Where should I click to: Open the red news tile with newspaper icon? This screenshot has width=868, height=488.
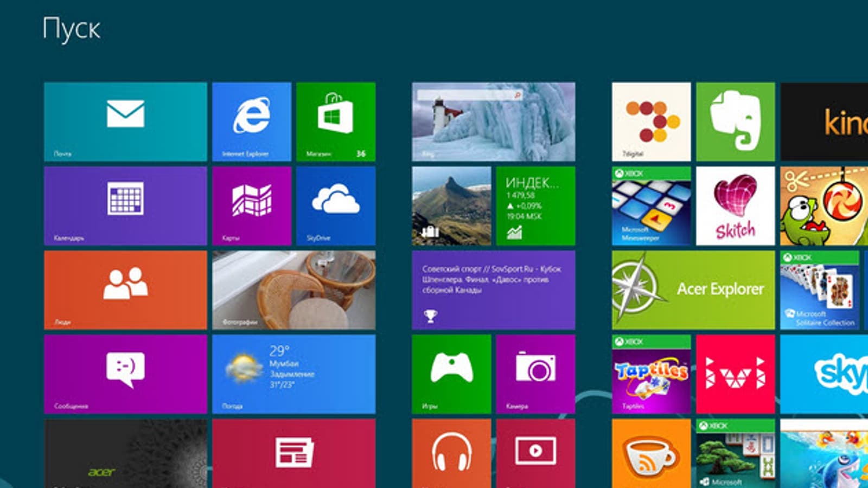(293, 453)
